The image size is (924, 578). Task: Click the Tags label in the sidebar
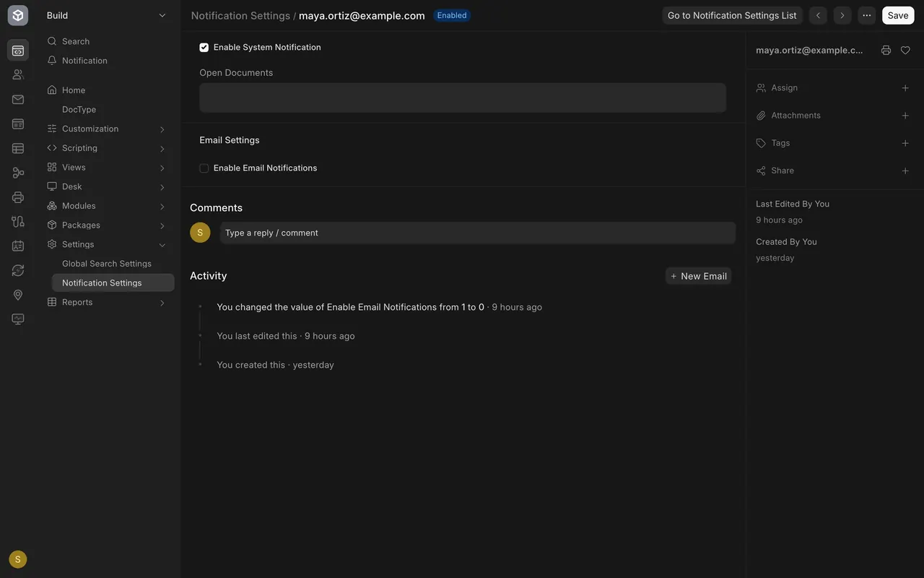[780, 143]
